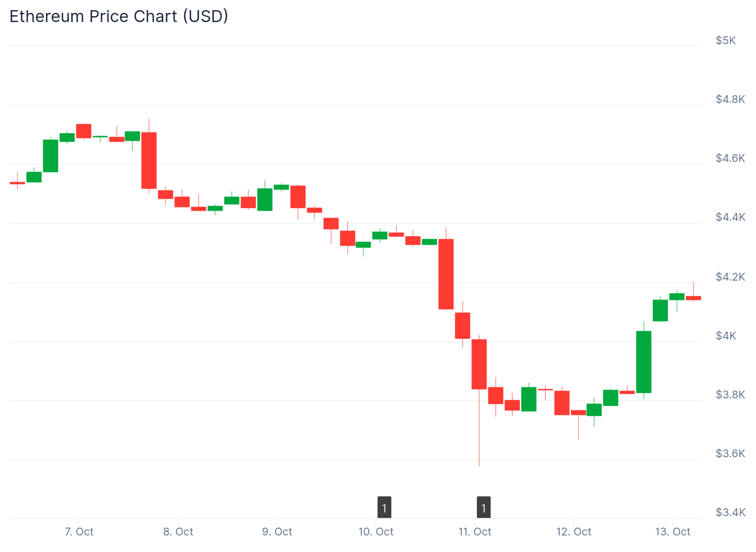Click the first small red candle at left edge
This screenshot has height=552, width=756.
tap(17, 183)
